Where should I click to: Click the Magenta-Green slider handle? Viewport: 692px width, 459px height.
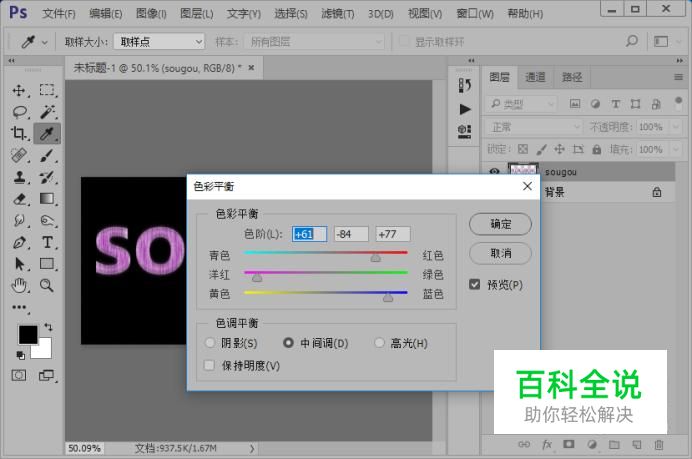click(x=257, y=278)
